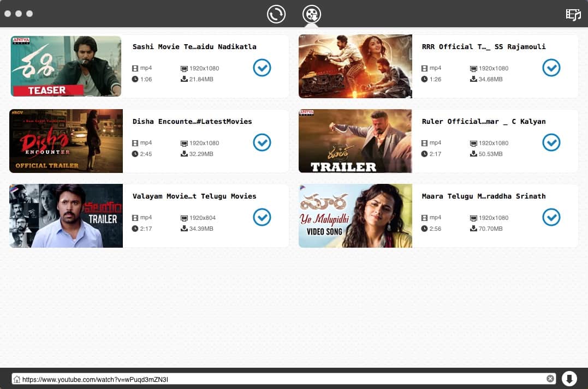The image size is (588, 389).
Task: Click the monitor icon next to 1920x804
Action: pyautogui.click(x=184, y=218)
